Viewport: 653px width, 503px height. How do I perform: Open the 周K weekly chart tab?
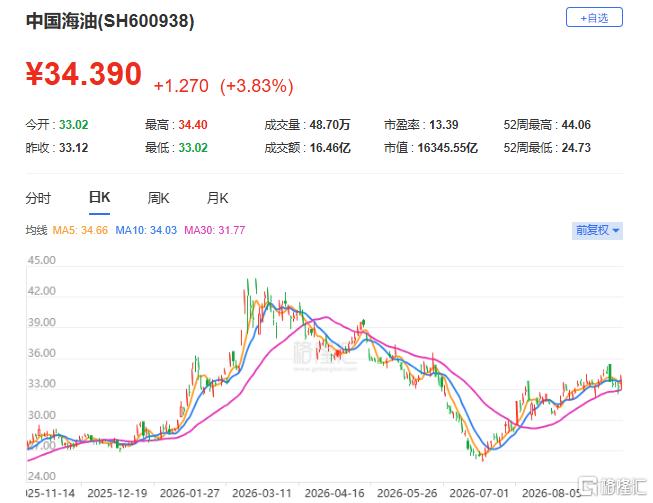[x=158, y=198]
